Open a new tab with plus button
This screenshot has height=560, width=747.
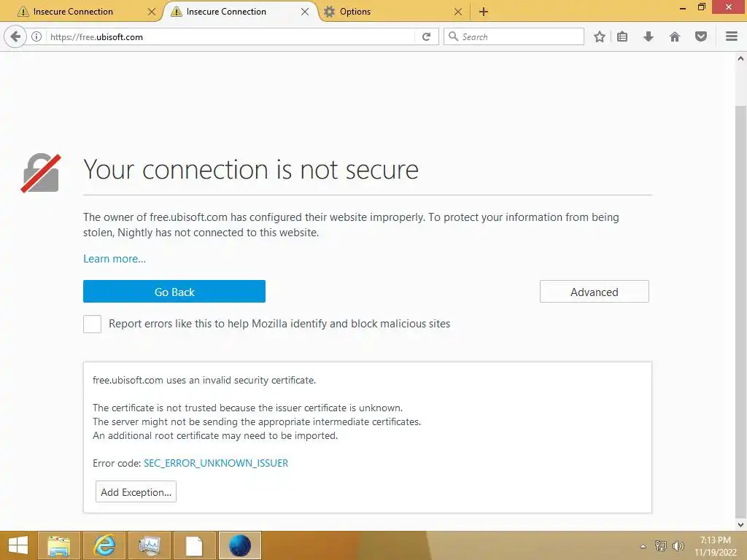pyautogui.click(x=484, y=12)
